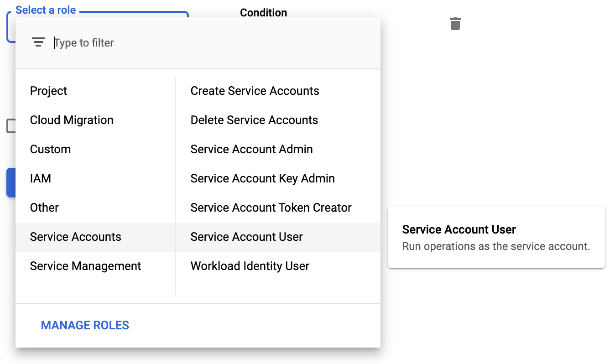Select the Service Management category
This screenshot has height=364, width=615.
(x=85, y=266)
